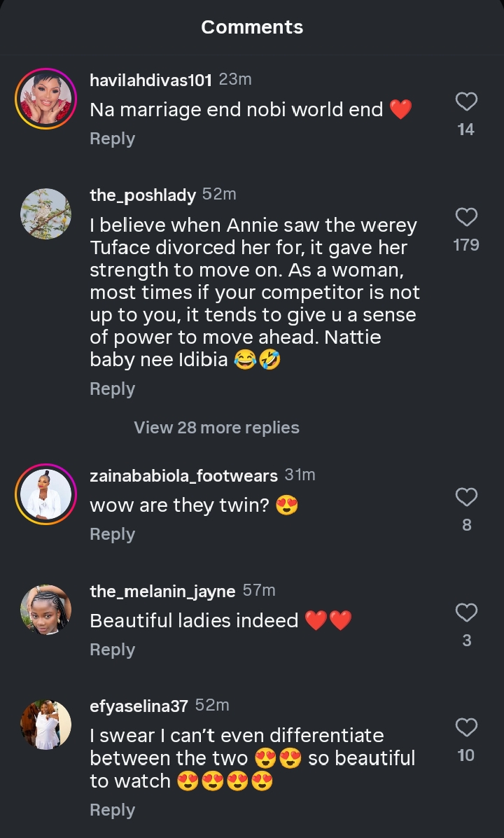This screenshot has width=504, height=838.
Task: Reply to efyaselina37's comment
Action: tap(112, 810)
